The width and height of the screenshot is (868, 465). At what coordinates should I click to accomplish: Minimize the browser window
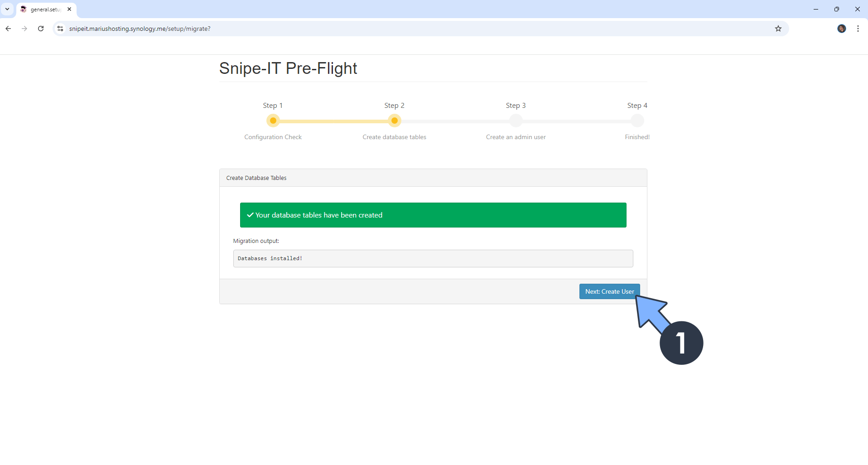point(816,9)
